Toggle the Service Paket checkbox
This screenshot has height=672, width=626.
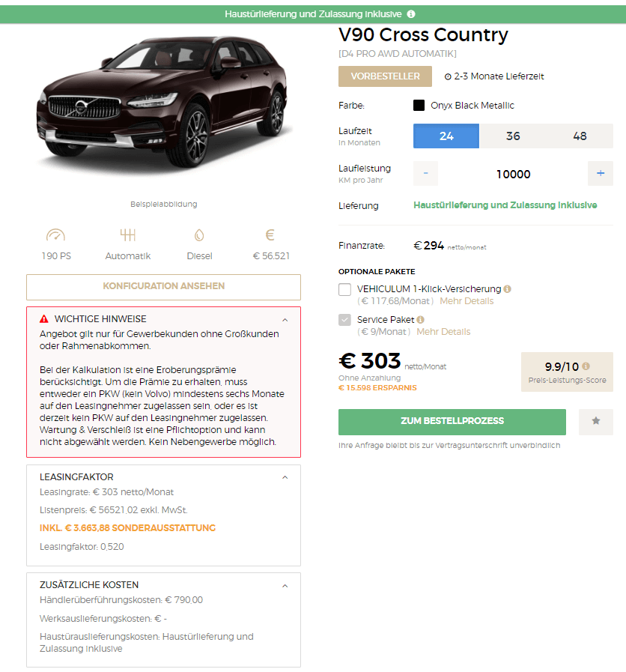point(345,320)
